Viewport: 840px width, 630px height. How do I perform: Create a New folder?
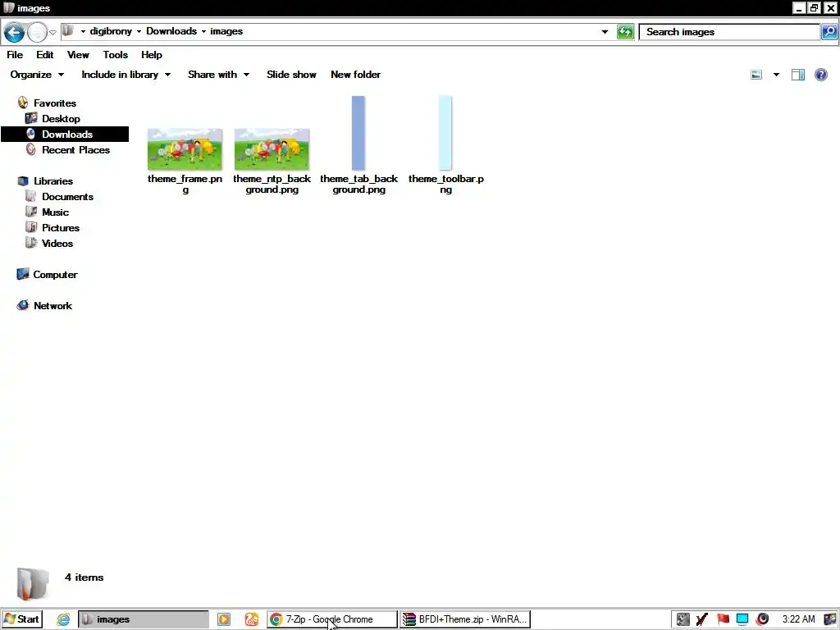[356, 75]
